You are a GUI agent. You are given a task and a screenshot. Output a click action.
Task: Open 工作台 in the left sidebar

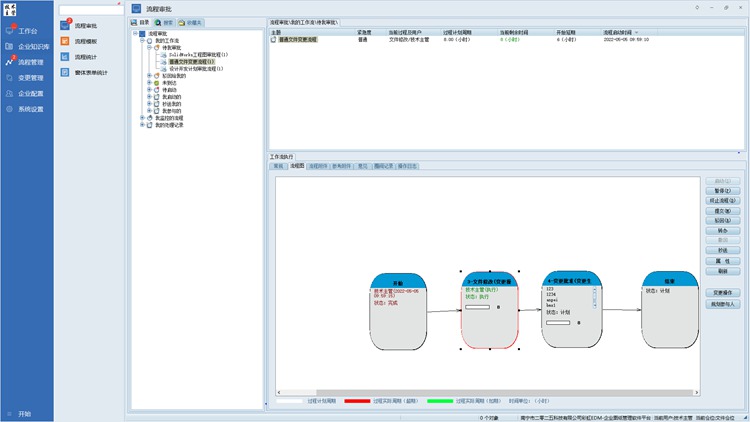tap(27, 31)
